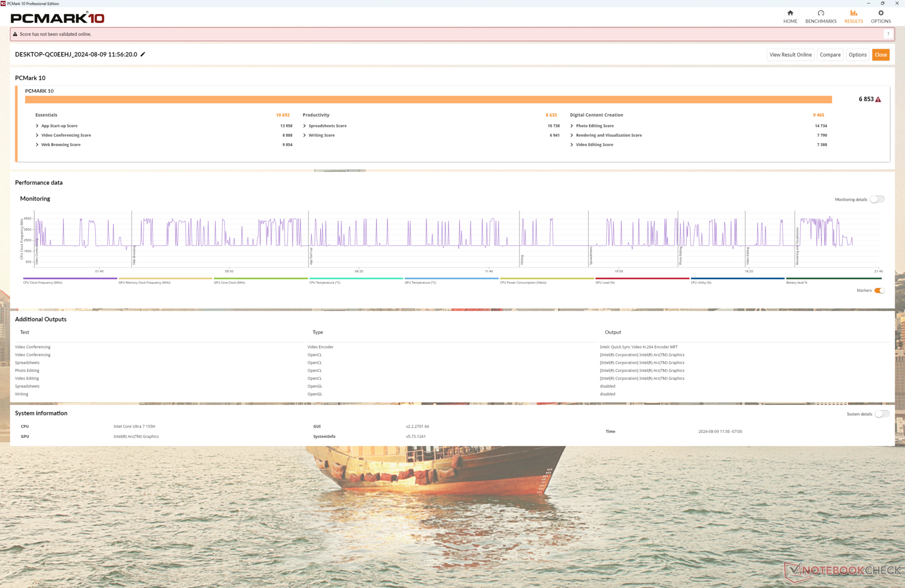The height and width of the screenshot is (588, 905).
Task: Expand the Photo Editing Score row
Action: coord(572,126)
